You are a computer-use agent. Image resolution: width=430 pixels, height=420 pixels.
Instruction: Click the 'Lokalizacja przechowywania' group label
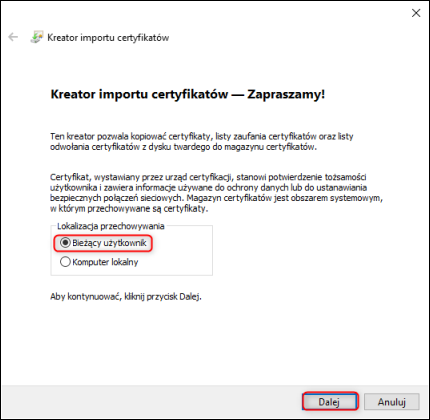pyautogui.click(x=111, y=226)
